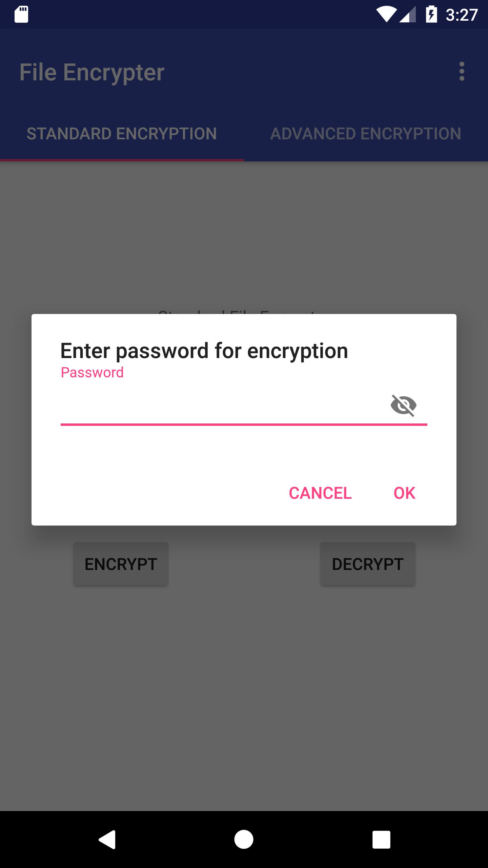The height and width of the screenshot is (868, 488).
Task: Confirm password with OK button
Action: pyautogui.click(x=404, y=493)
